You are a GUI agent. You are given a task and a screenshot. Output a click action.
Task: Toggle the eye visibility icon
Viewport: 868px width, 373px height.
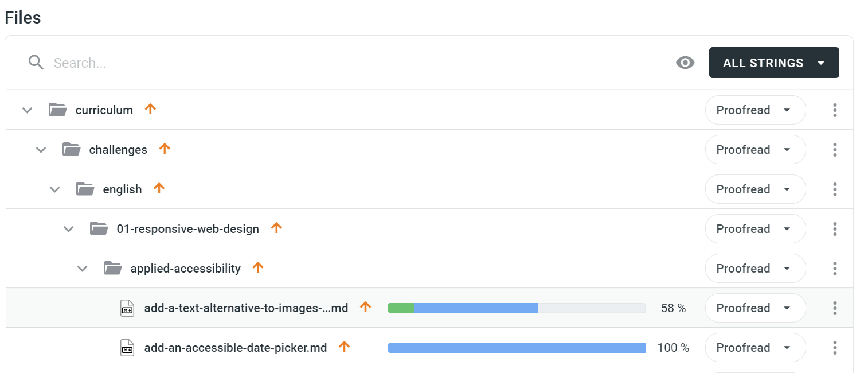(x=685, y=63)
